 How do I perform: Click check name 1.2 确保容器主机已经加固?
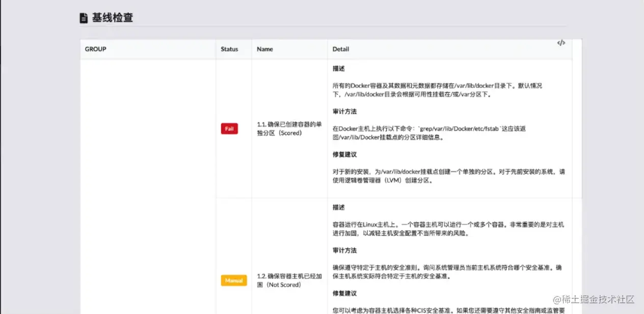coord(289,280)
